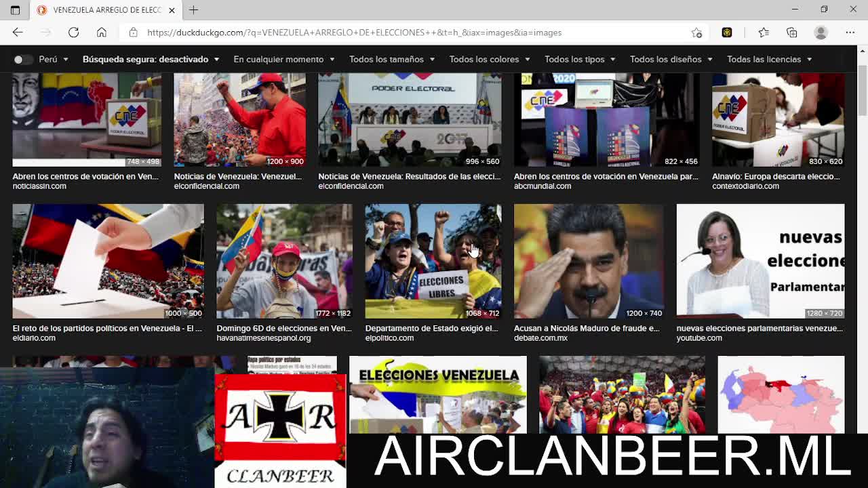Screen dimensions: 868x488
Task: Open the noticiassin.com ballot box image
Action: coord(87,119)
